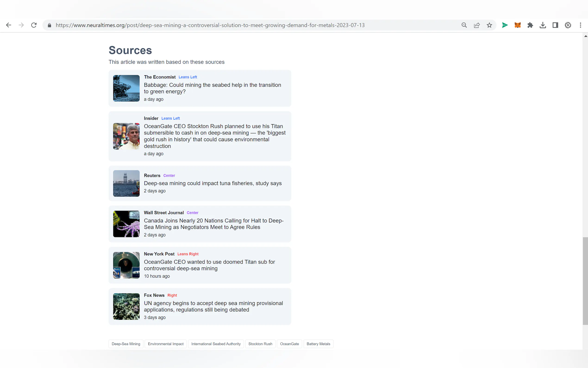Open Reuters tuna fisheries article

pyautogui.click(x=213, y=183)
